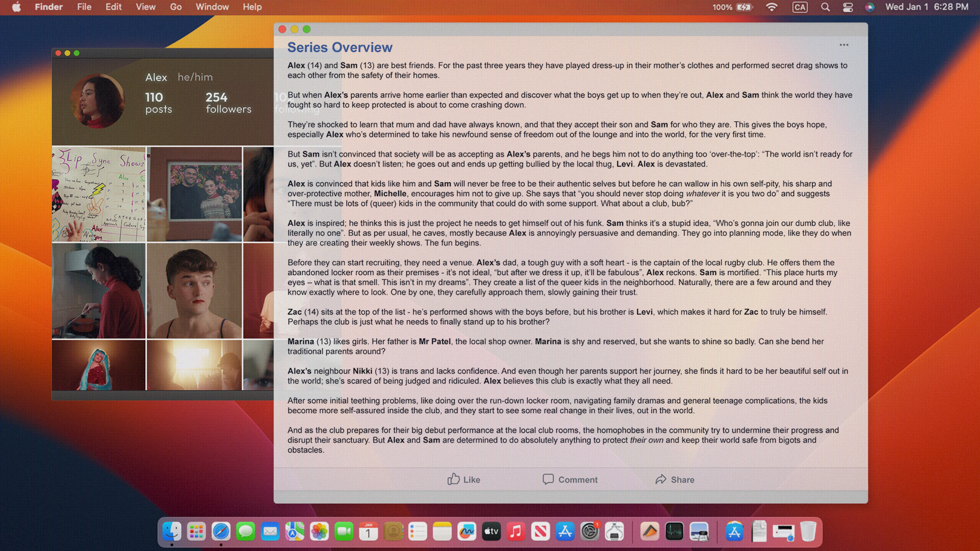Launch the Freeform app in the dock
This screenshot has width=980, height=551.
pyautogui.click(x=467, y=531)
